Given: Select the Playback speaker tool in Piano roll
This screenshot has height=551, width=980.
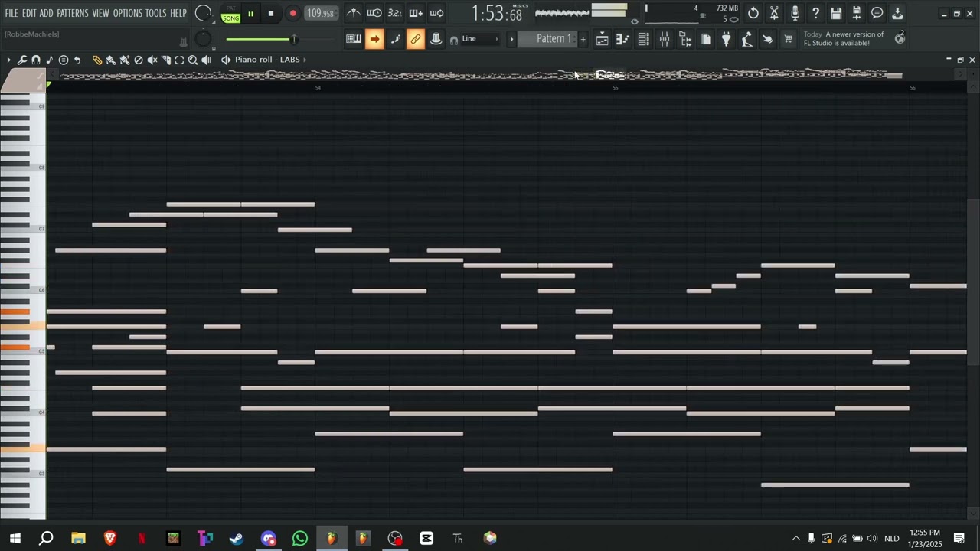Looking at the screenshot, I should [x=207, y=60].
